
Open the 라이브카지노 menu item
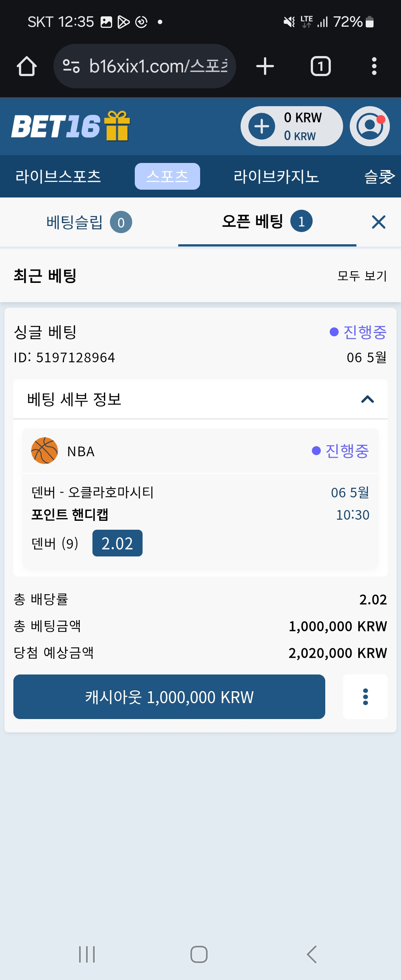tap(276, 177)
